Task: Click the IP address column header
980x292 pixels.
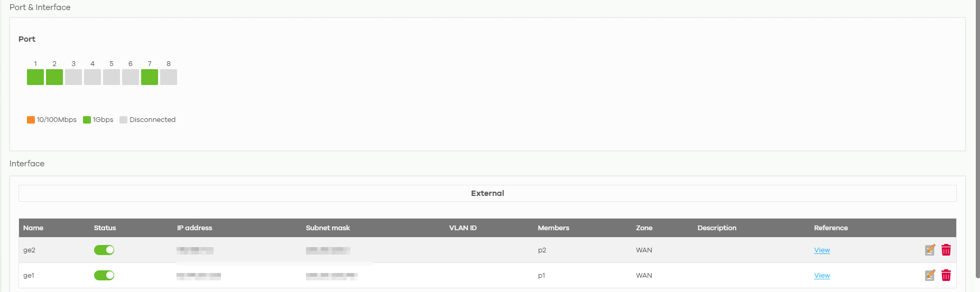Action: [x=195, y=228]
